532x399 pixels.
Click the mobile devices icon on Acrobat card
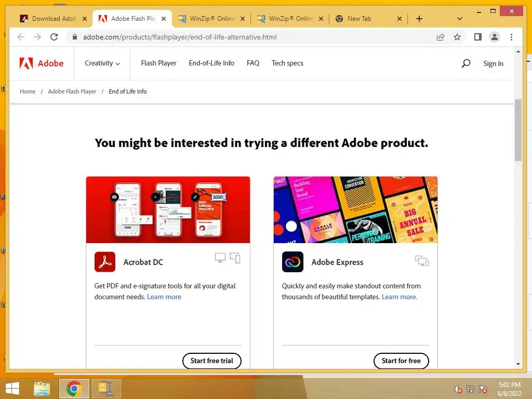pyautogui.click(x=235, y=258)
